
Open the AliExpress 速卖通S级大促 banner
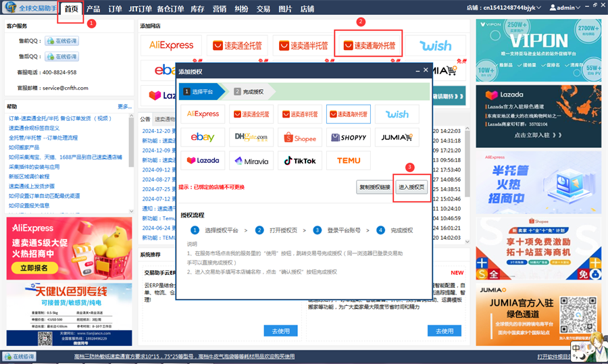point(69,248)
